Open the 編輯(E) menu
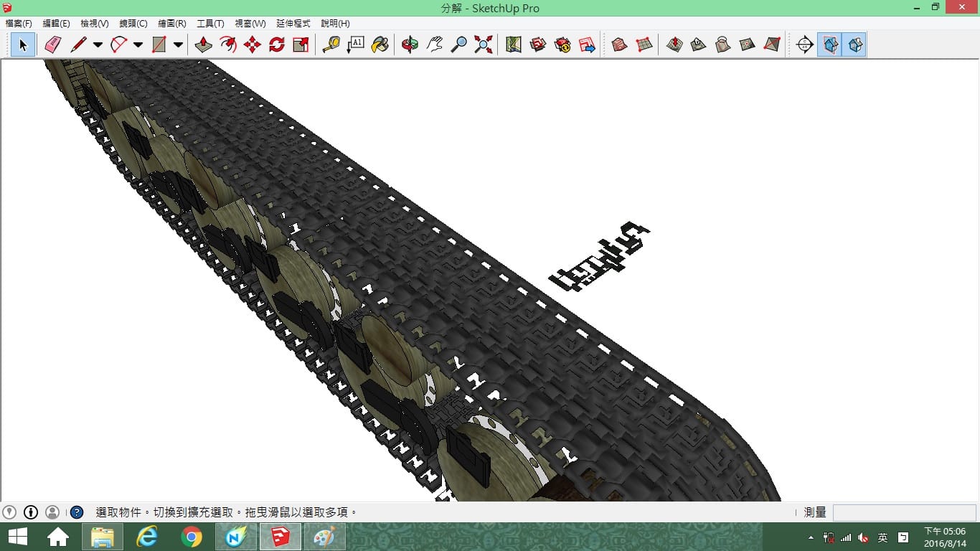The image size is (980, 551). (x=57, y=24)
